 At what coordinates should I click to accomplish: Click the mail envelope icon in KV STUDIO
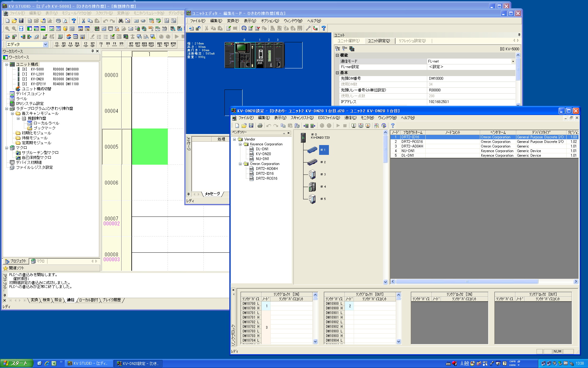tap(131, 29)
